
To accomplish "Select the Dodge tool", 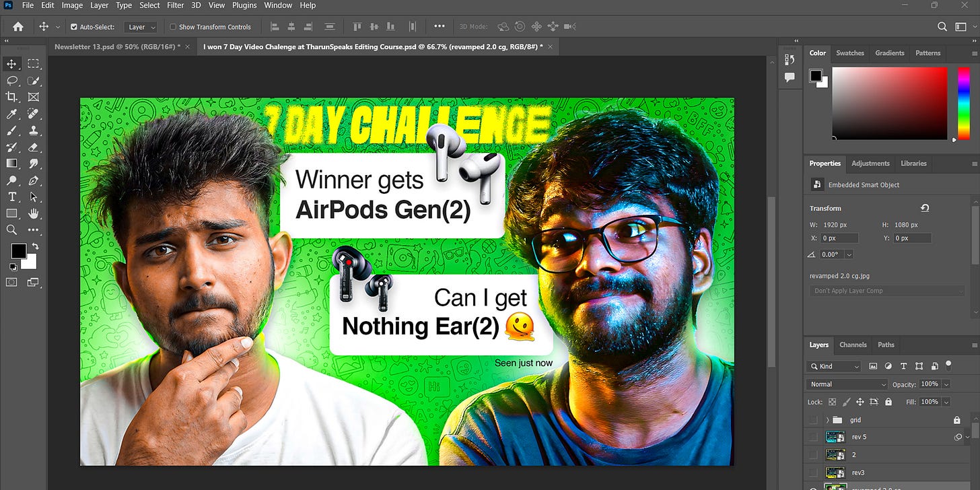I will [12, 180].
